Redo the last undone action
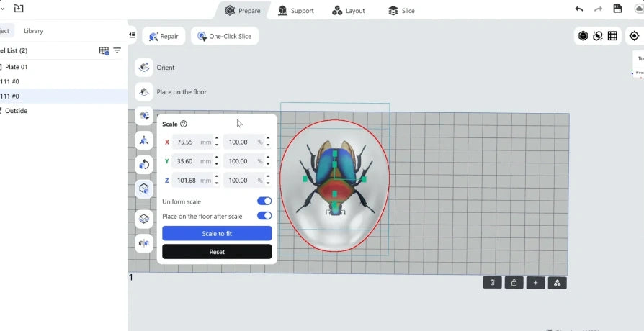The width and height of the screenshot is (644, 331). [599, 9]
